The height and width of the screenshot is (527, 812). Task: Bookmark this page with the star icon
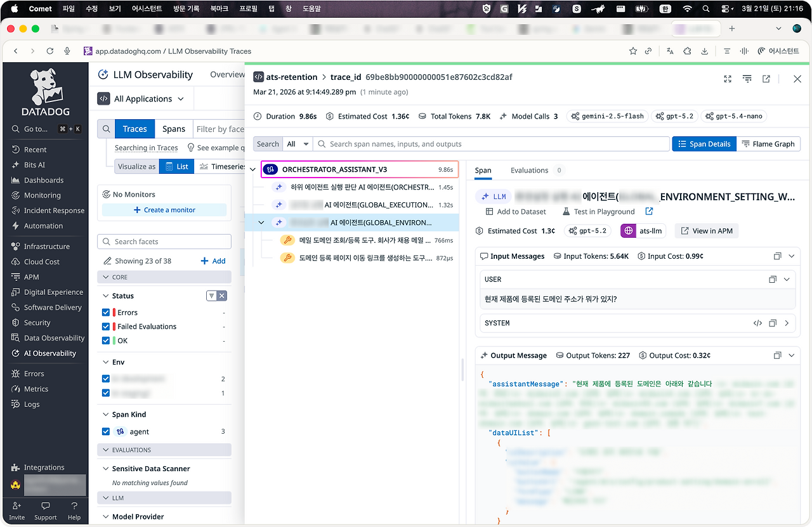pyautogui.click(x=632, y=51)
